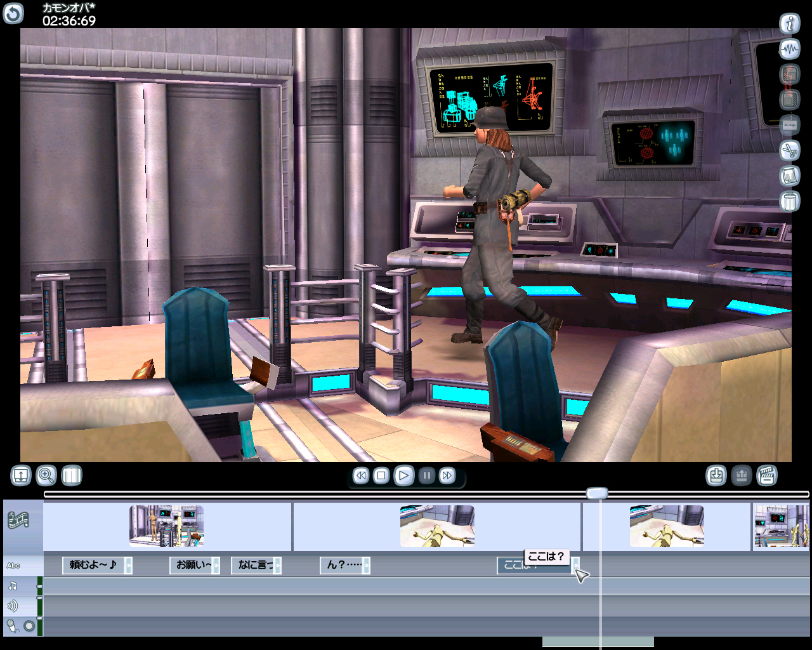Click the import tray icon with down arrow

tap(716, 475)
